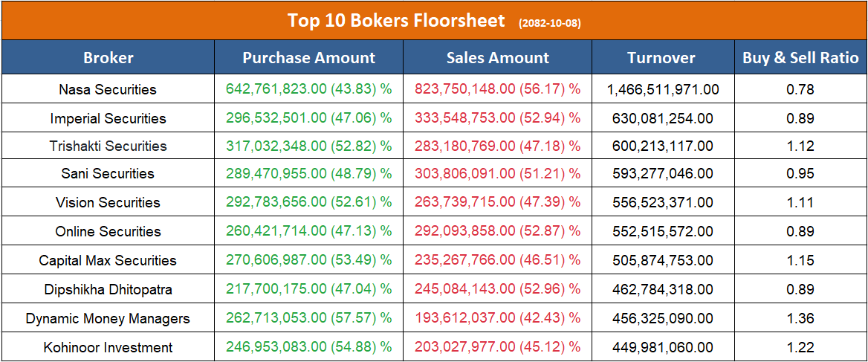Select the Dynamic Money Managers row
Screen dimensions: 868x362
[108, 319]
